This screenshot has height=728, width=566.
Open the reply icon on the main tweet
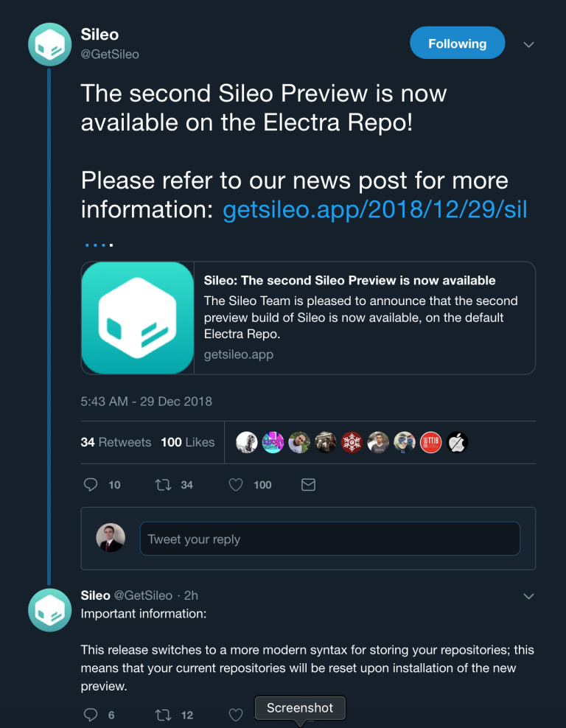coord(90,484)
